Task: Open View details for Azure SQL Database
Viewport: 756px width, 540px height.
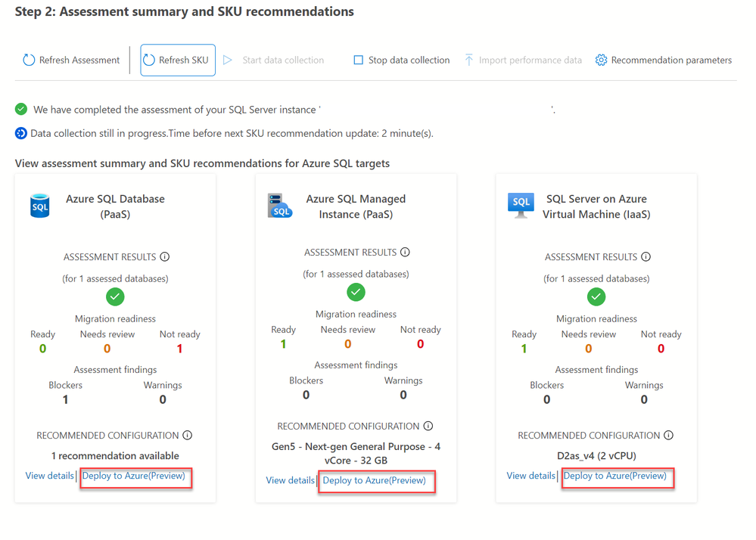Action: 50,476
